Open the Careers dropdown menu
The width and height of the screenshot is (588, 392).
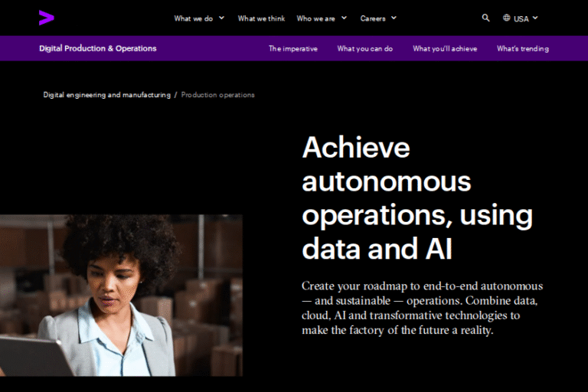tap(378, 18)
